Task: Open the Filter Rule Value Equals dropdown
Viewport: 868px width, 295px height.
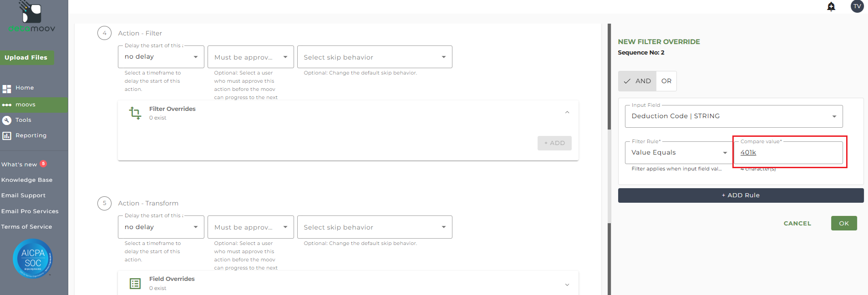Action: click(x=679, y=153)
